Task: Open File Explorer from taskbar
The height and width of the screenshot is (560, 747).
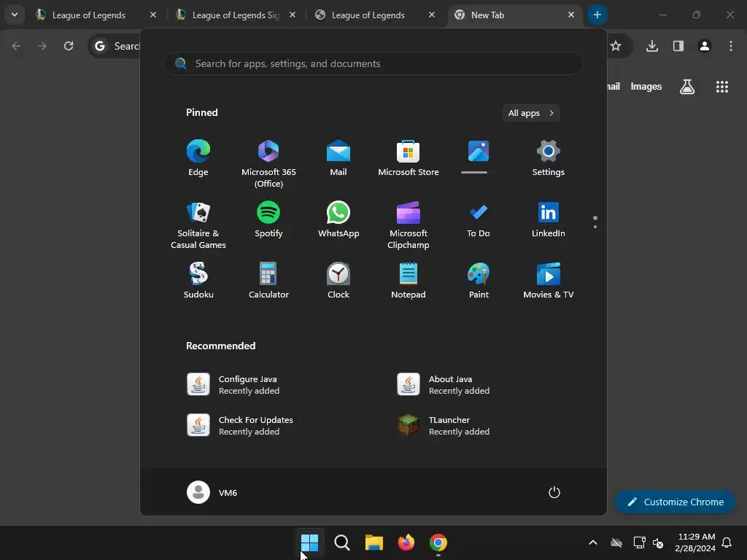Action: [x=374, y=542]
